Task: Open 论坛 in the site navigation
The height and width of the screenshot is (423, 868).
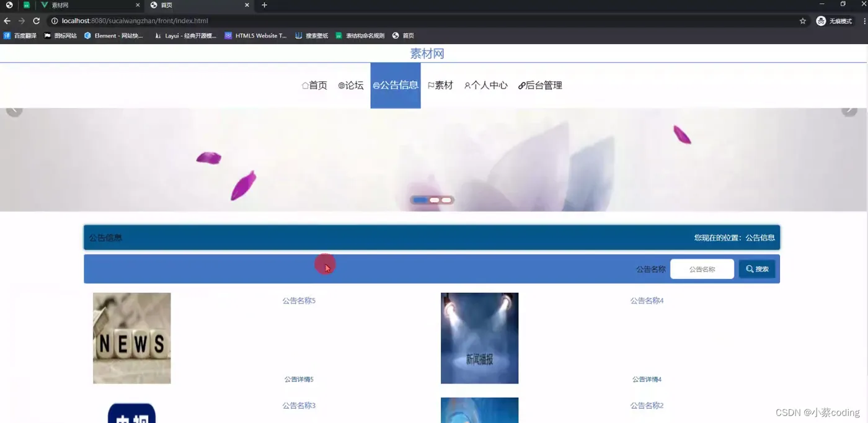Action: 351,86
